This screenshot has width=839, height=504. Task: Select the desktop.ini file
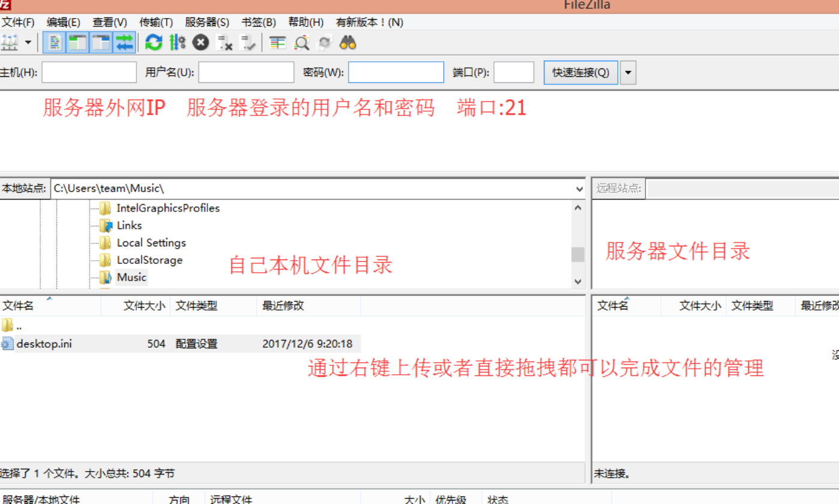[44, 344]
